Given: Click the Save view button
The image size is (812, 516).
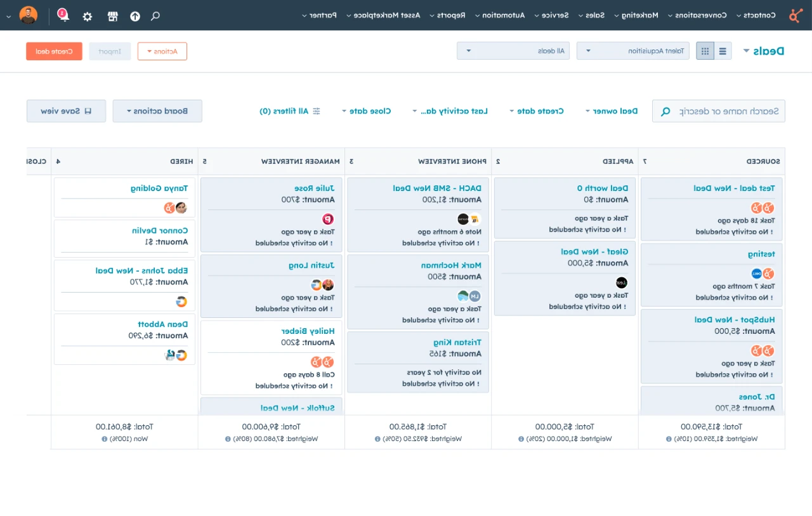Looking at the screenshot, I should click(66, 111).
